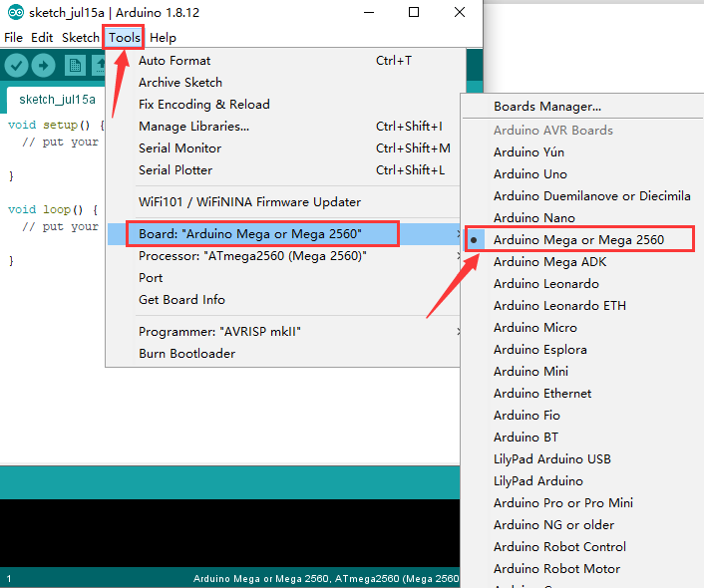Minimize the Arduino window
Image resolution: width=704 pixels, height=588 pixels.
pos(369,12)
